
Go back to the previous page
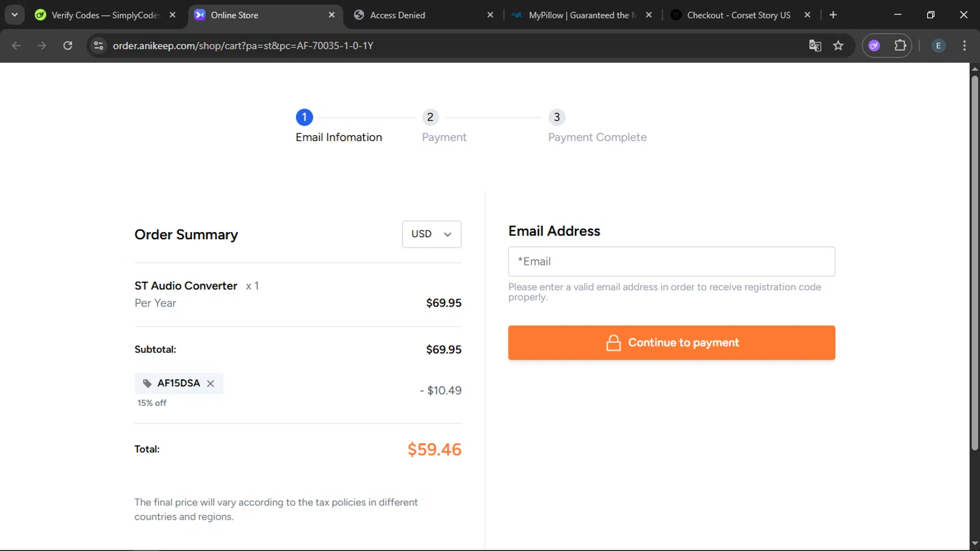pos(16,46)
